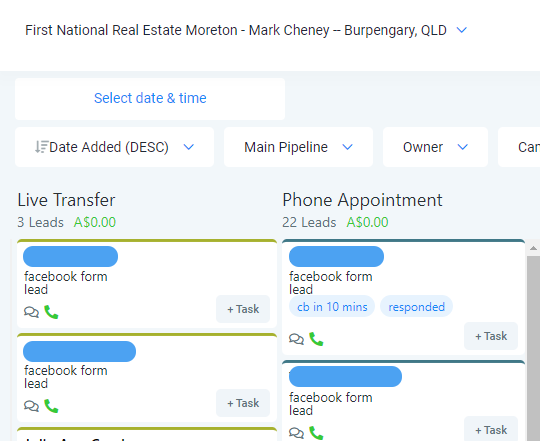Screen dimensions: 540x441
Task: Click sort icon beside Date Added (DESC)
Action: (41, 147)
